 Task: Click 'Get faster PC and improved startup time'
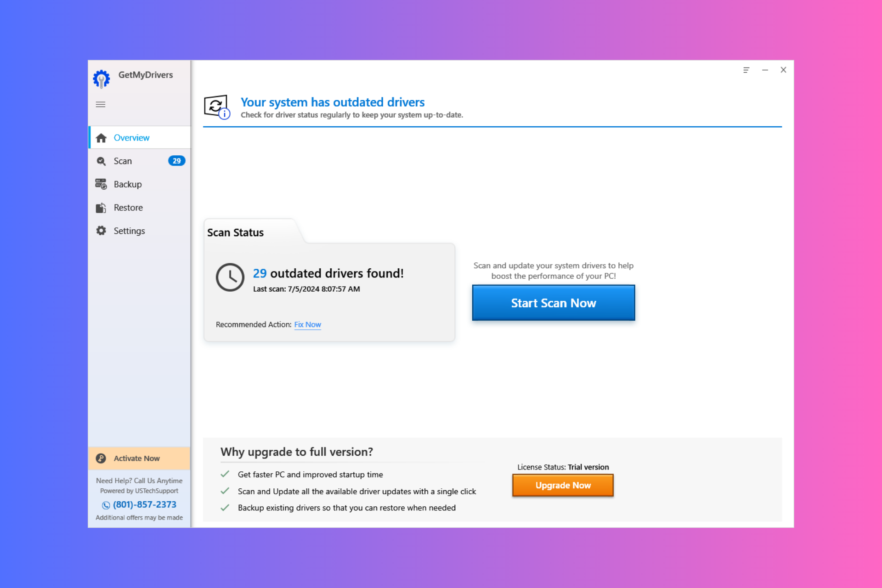(310, 475)
